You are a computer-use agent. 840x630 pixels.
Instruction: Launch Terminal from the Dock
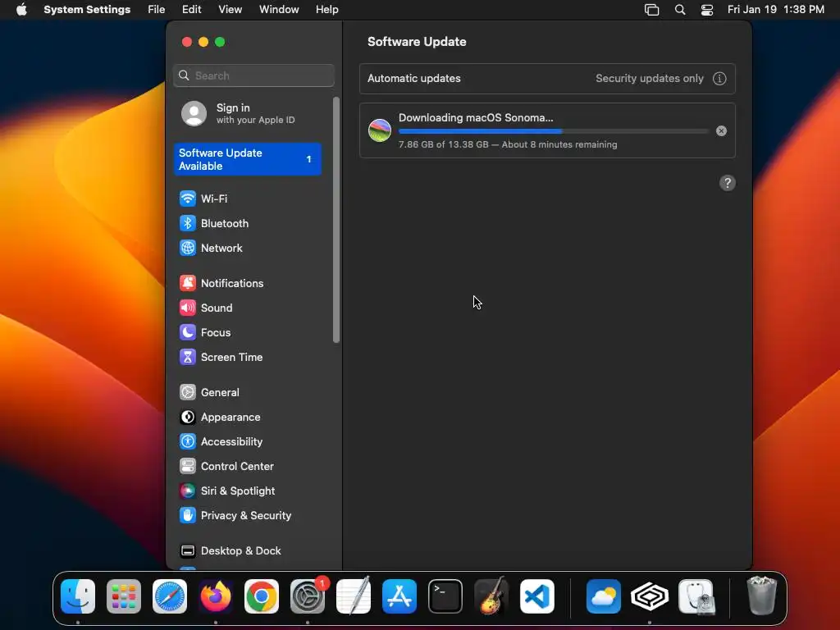pyautogui.click(x=445, y=596)
